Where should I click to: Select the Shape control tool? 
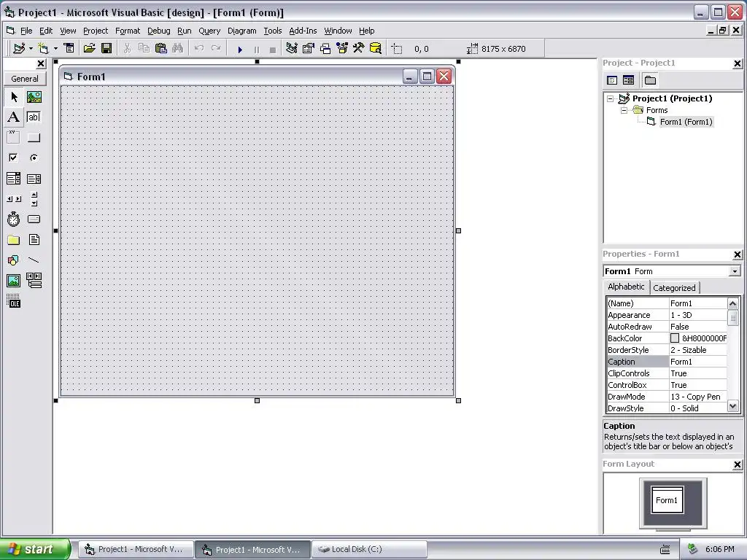point(14,260)
